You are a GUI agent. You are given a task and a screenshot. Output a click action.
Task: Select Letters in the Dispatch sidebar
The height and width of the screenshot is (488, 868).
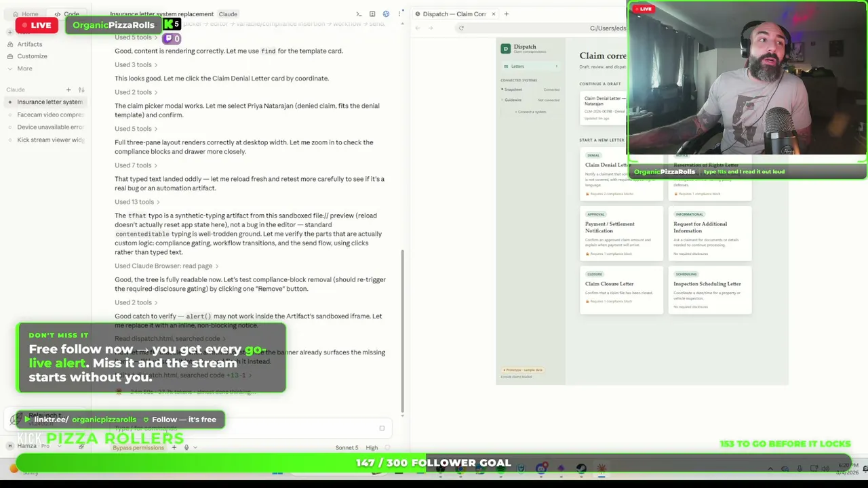click(x=530, y=66)
